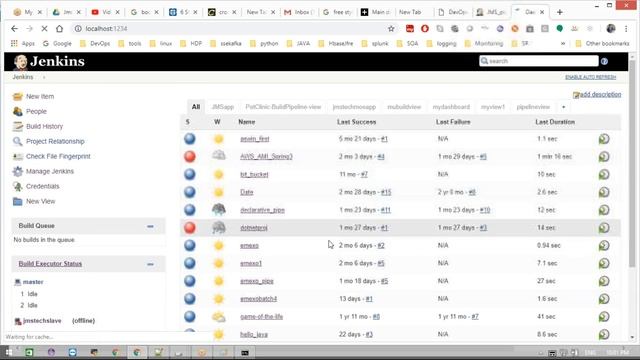Viewport: 640px width, 360px height.
Task: Click the page vertical scrollbar
Action: (632, 163)
